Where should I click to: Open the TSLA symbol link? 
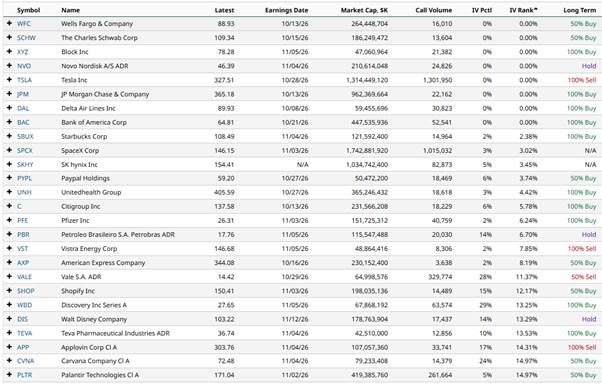tap(24, 80)
